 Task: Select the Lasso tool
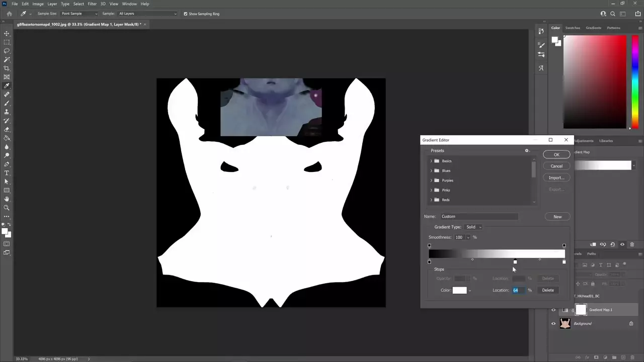tap(7, 51)
